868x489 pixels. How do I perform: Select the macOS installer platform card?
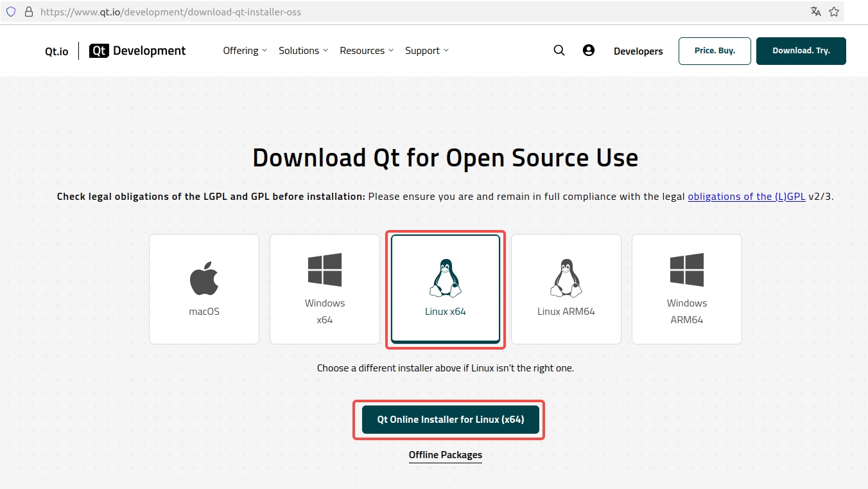tap(204, 289)
